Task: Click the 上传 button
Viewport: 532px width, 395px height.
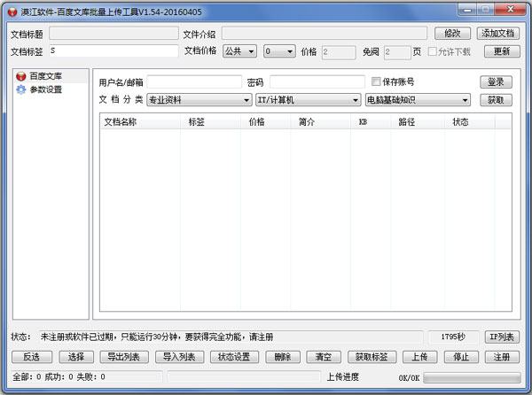Action: pyautogui.click(x=420, y=358)
